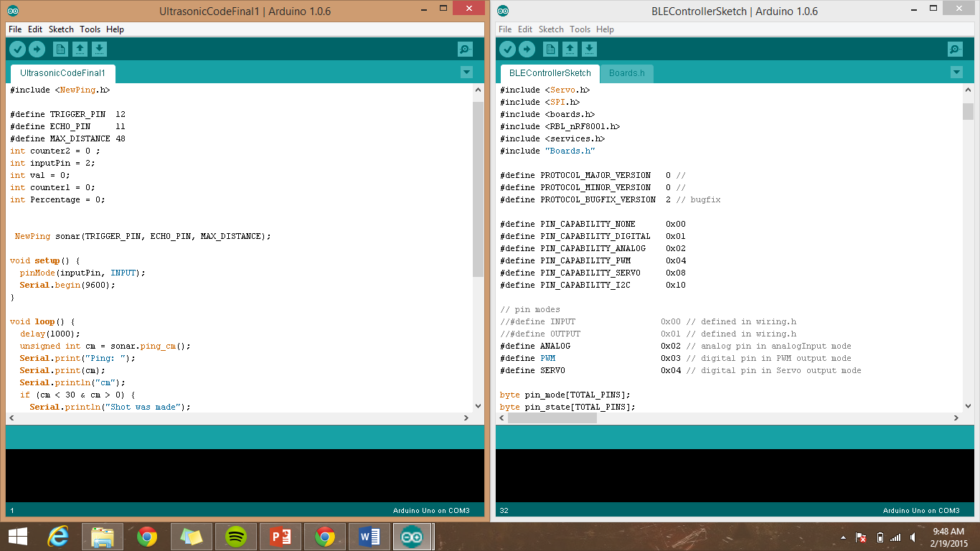Click 'int Percentage = 0;' line
Screen dimensions: 980x551
click(57, 199)
